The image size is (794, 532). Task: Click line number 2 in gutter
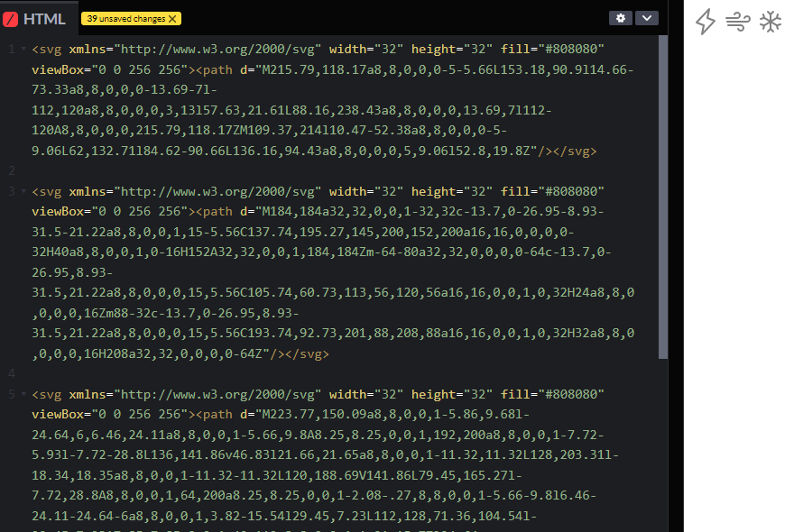click(x=12, y=171)
